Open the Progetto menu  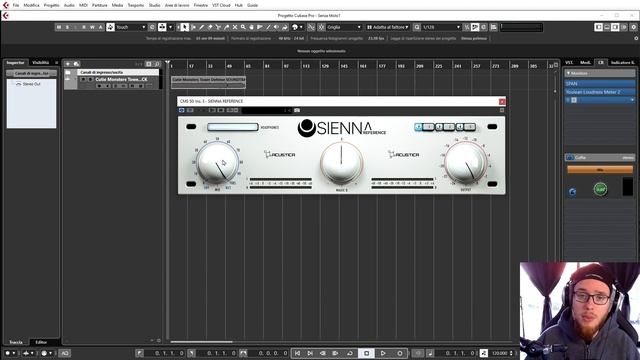(51, 5)
